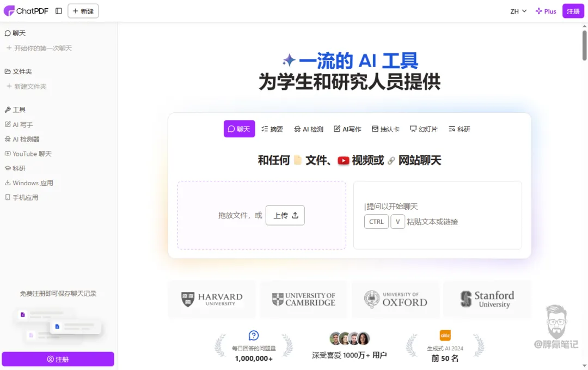Switch to the 抽认卡 tab
The width and height of the screenshot is (588, 370).
pyautogui.click(x=385, y=129)
